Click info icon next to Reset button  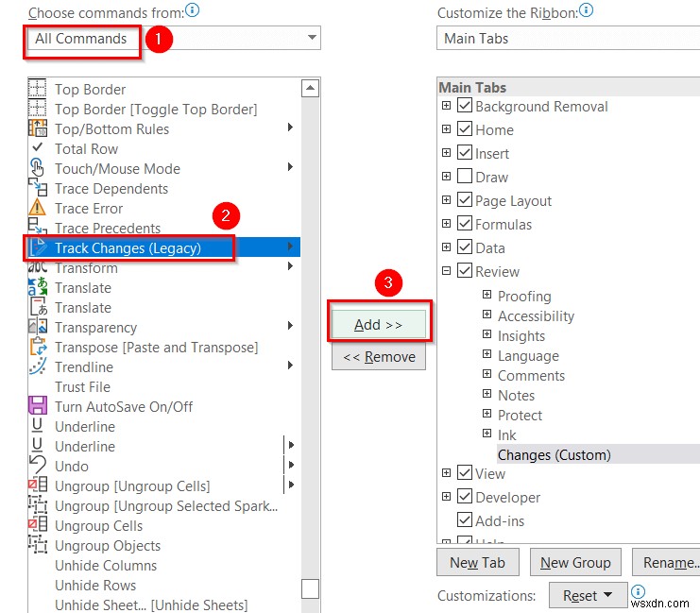click(638, 592)
